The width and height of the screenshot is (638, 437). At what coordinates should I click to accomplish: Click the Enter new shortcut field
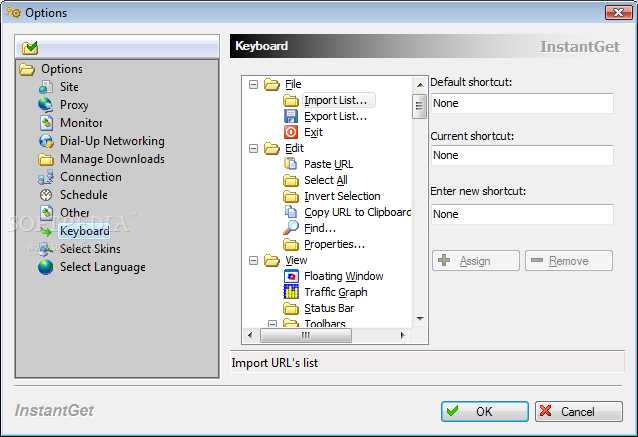tap(522, 214)
